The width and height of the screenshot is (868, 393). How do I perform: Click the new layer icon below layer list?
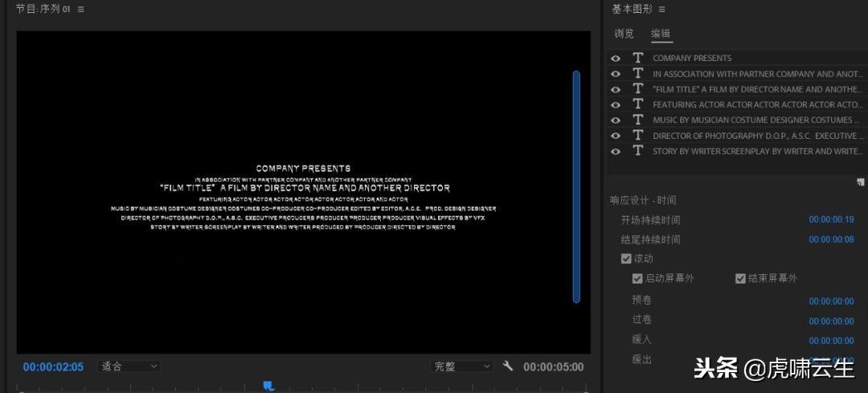click(x=860, y=182)
